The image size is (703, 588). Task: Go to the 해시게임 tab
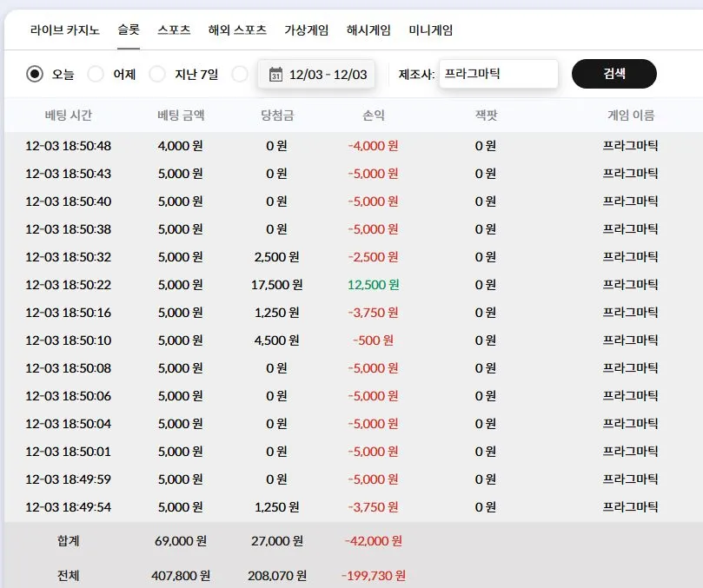coord(368,30)
